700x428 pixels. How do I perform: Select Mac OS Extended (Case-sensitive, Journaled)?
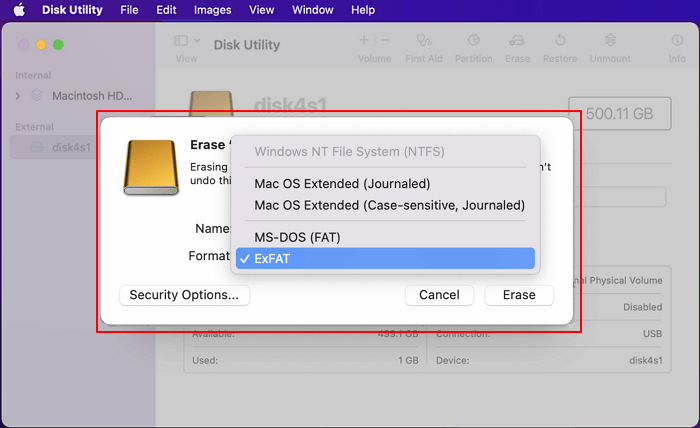tap(389, 205)
